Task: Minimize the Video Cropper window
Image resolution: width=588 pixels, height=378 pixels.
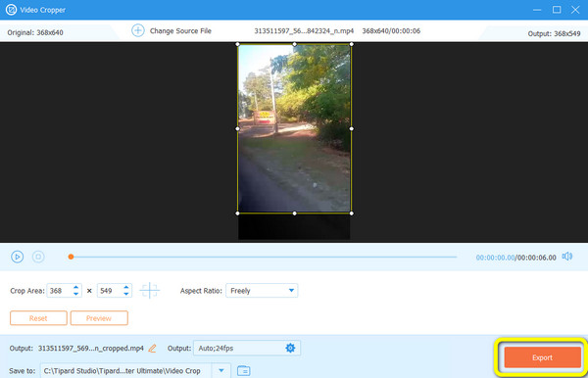Action: [x=537, y=10]
